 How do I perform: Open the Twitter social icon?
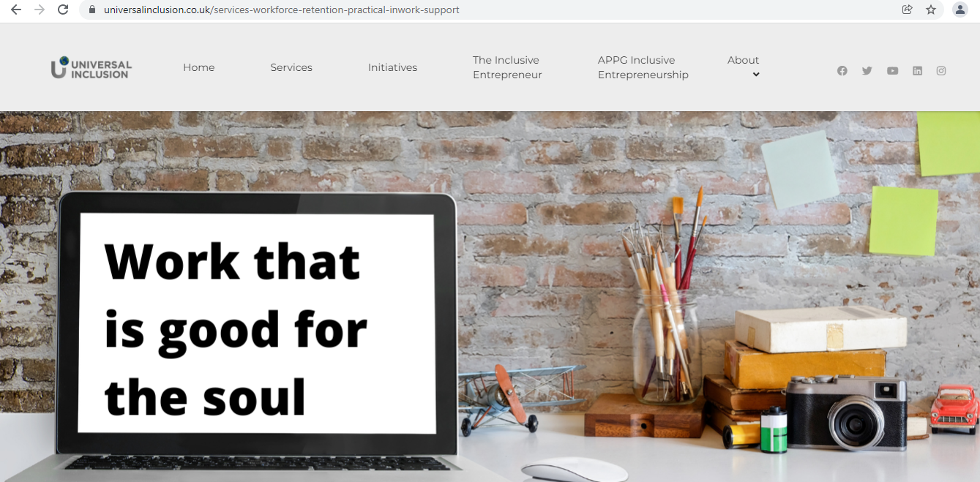tap(867, 71)
